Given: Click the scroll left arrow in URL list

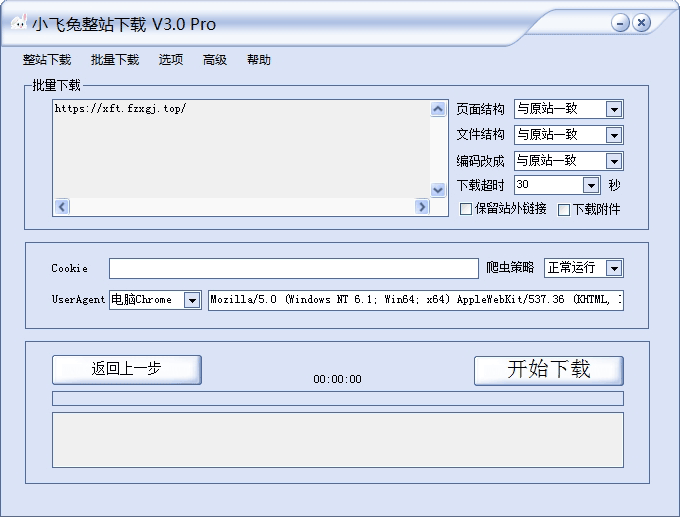Looking at the screenshot, I should pos(62,207).
